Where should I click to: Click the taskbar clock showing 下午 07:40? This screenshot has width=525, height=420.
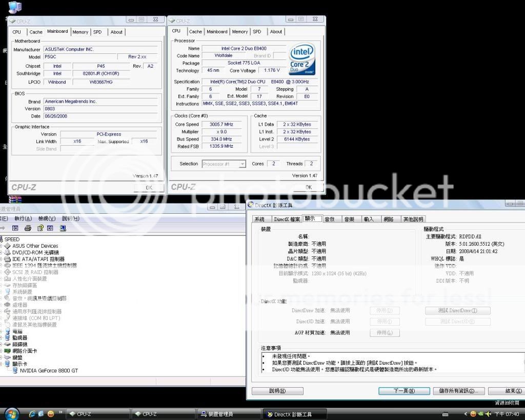coord(507,414)
